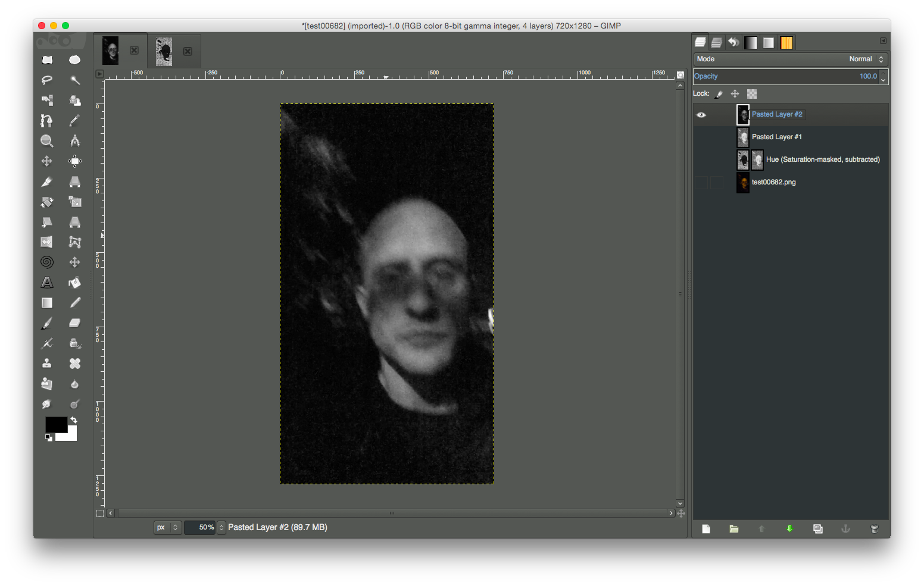Open the 50% zoom level dropdown
The image size is (924, 586).
tap(221, 528)
